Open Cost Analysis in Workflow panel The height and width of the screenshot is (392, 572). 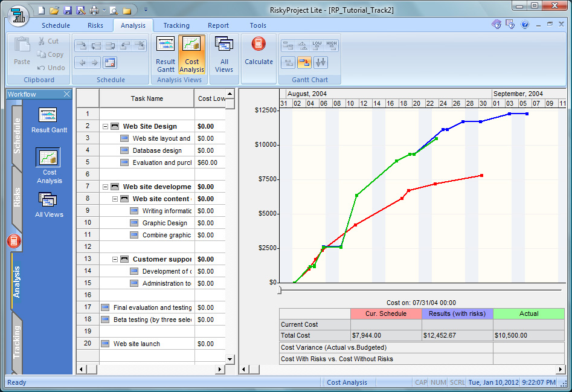click(49, 166)
